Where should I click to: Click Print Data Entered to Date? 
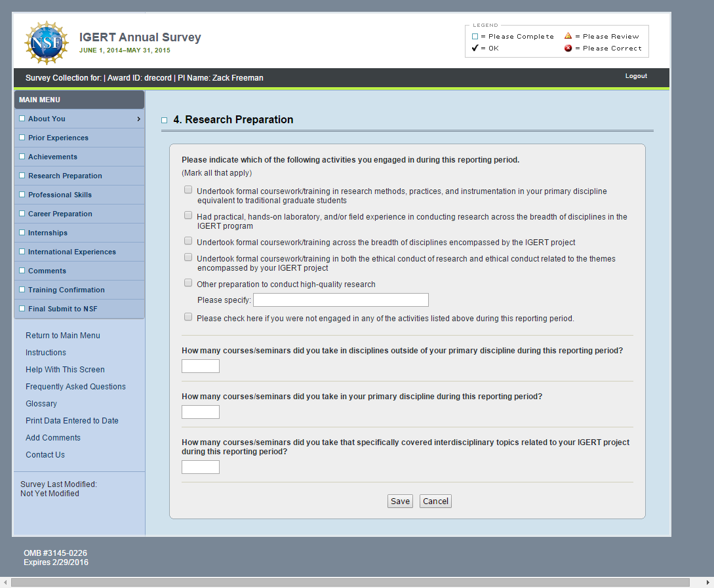[72, 421]
